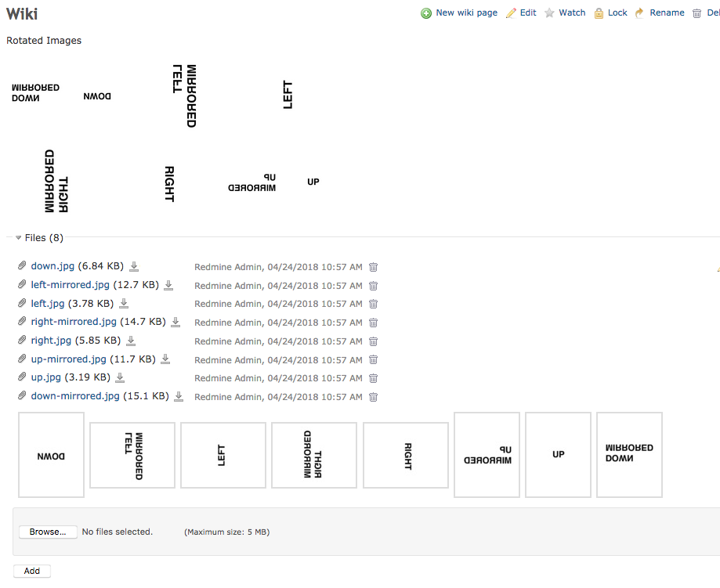The image size is (720, 588).
Task: Download up.jpg via its download icon
Action: pyautogui.click(x=120, y=377)
